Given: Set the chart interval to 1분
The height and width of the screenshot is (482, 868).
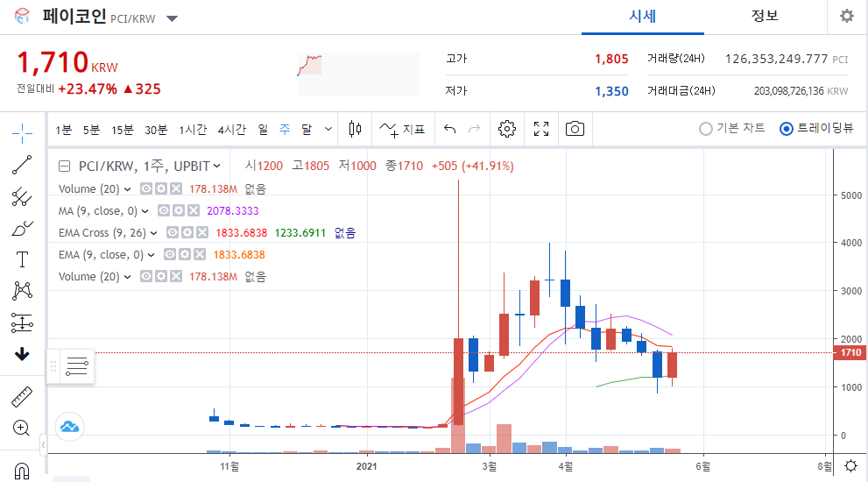Looking at the screenshot, I should pyautogui.click(x=64, y=130).
